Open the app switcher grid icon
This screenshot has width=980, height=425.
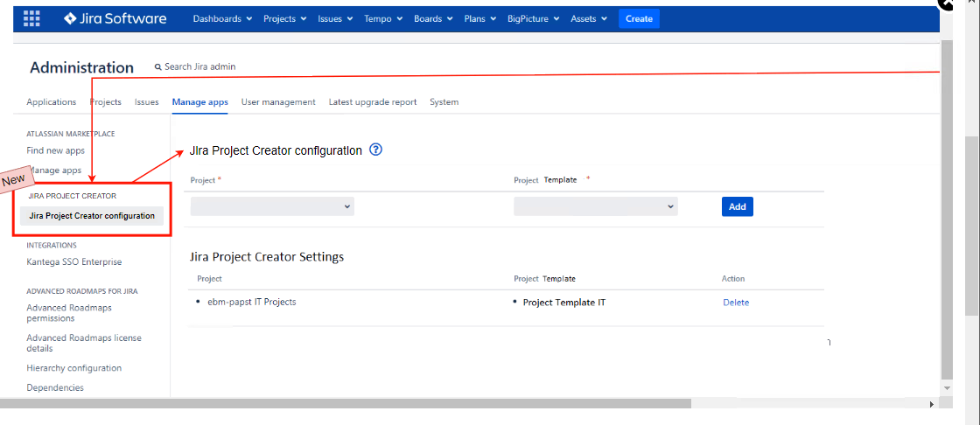[31, 18]
